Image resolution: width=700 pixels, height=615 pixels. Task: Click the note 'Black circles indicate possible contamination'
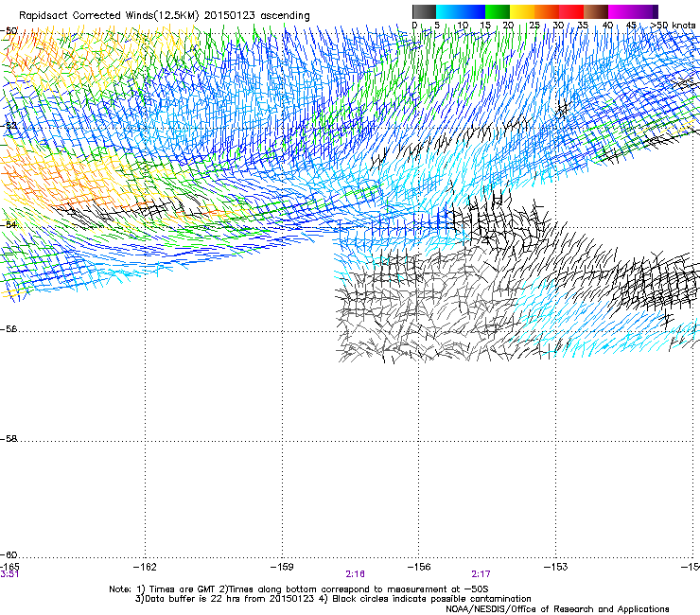click(x=432, y=599)
